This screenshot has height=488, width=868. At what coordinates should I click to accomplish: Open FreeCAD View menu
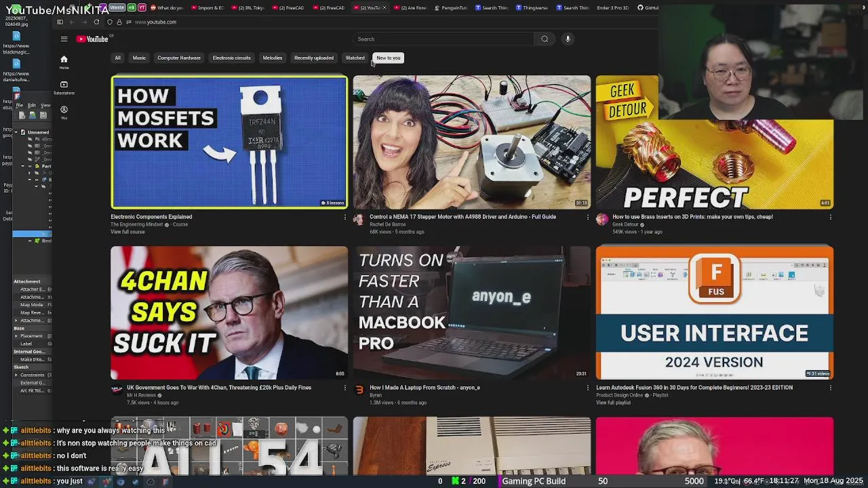click(45, 106)
